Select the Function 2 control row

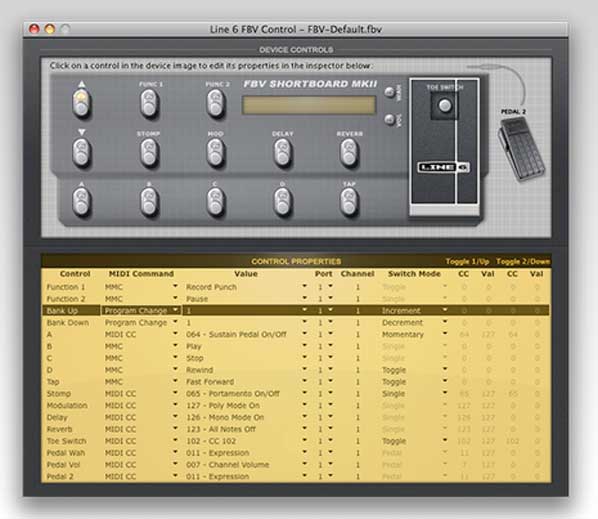coord(296,299)
